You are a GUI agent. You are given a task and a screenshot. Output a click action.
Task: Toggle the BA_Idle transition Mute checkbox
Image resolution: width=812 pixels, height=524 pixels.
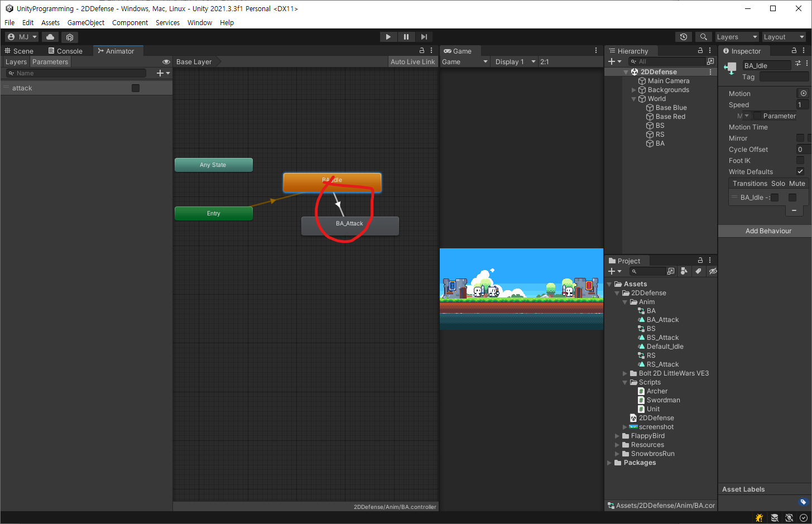point(792,198)
